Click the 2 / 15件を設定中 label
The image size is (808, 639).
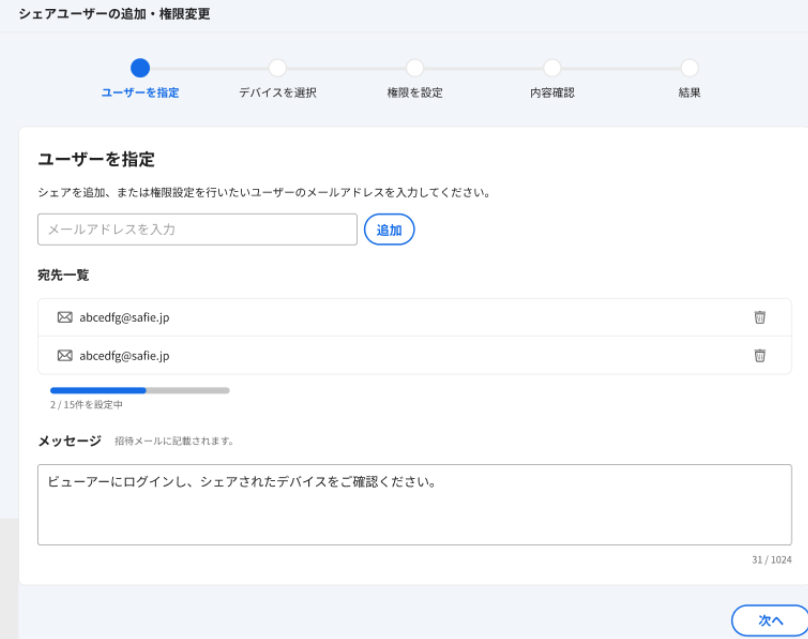86,405
